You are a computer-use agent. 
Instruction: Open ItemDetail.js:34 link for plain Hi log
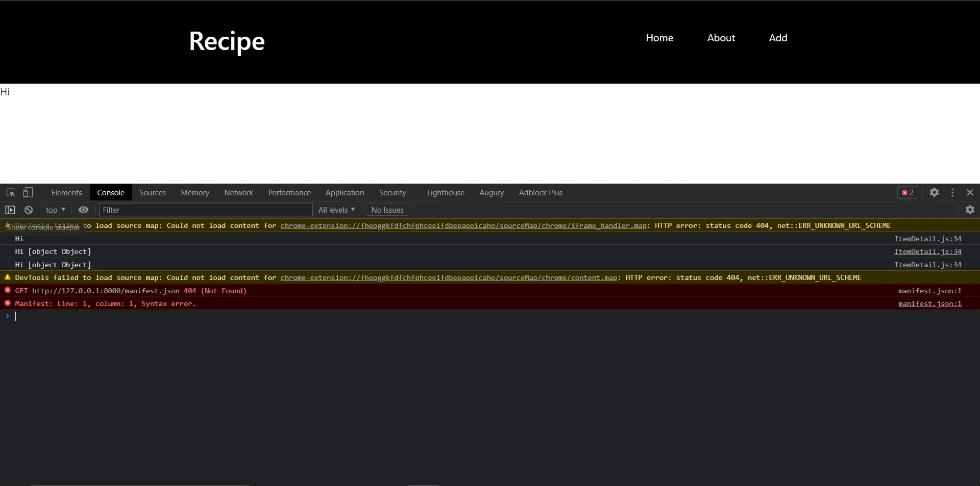click(x=928, y=239)
